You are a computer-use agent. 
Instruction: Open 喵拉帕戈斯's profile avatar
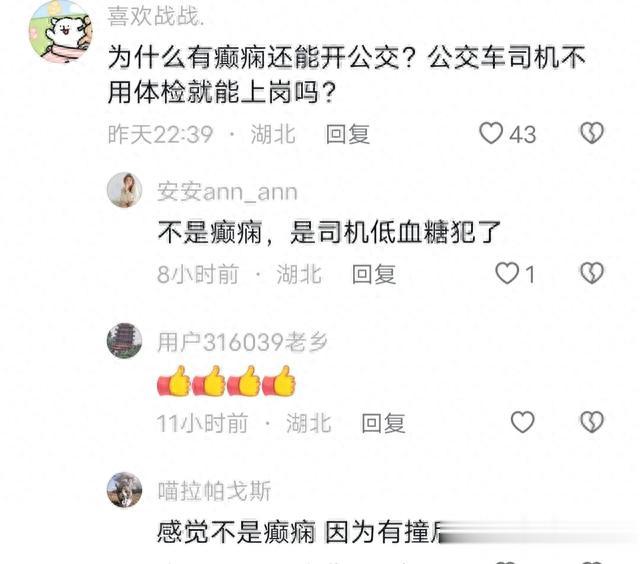tap(124, 490)
